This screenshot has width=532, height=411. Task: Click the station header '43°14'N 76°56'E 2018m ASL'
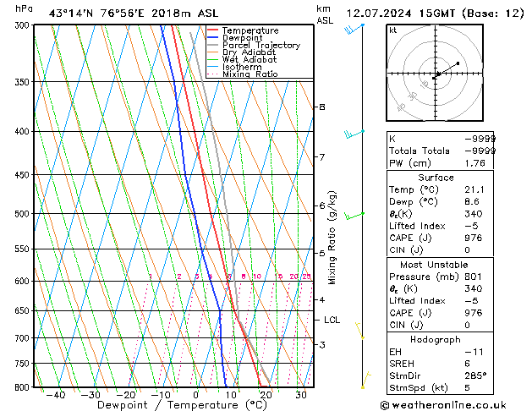point(134,14)
